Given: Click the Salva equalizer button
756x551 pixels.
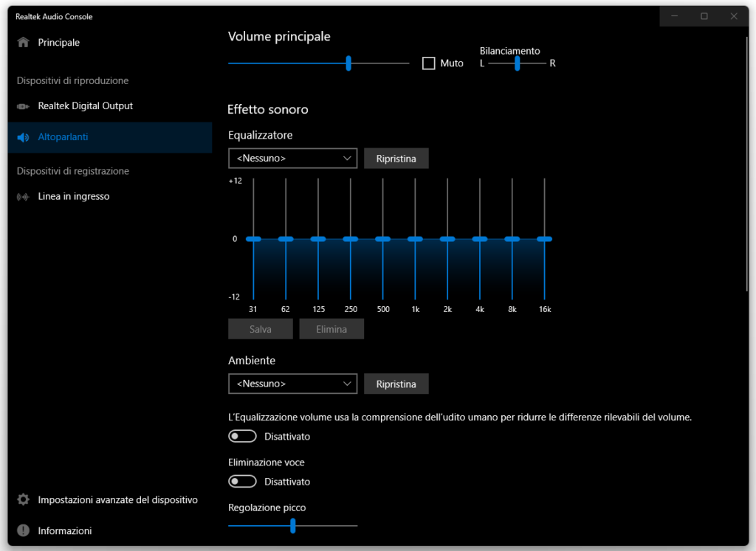Looking at the screenshot, I should (261, 329).
